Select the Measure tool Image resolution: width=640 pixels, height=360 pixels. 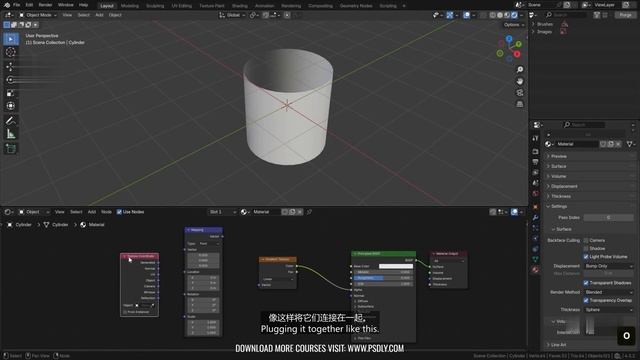click(x=11, y=134)
